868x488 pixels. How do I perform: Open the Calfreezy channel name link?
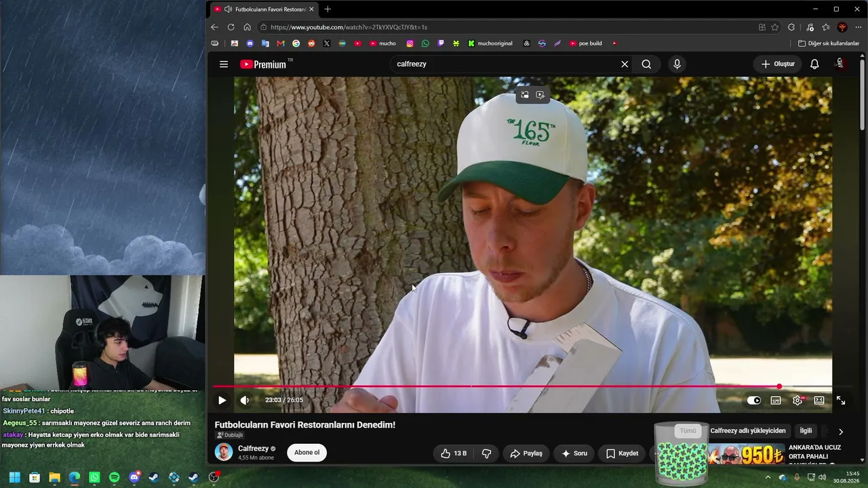click(x=253, y=449)
